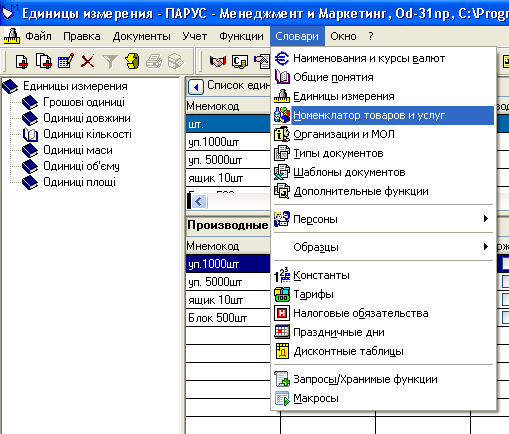Choose Праздничные дни entry

(x=383, y=332)
